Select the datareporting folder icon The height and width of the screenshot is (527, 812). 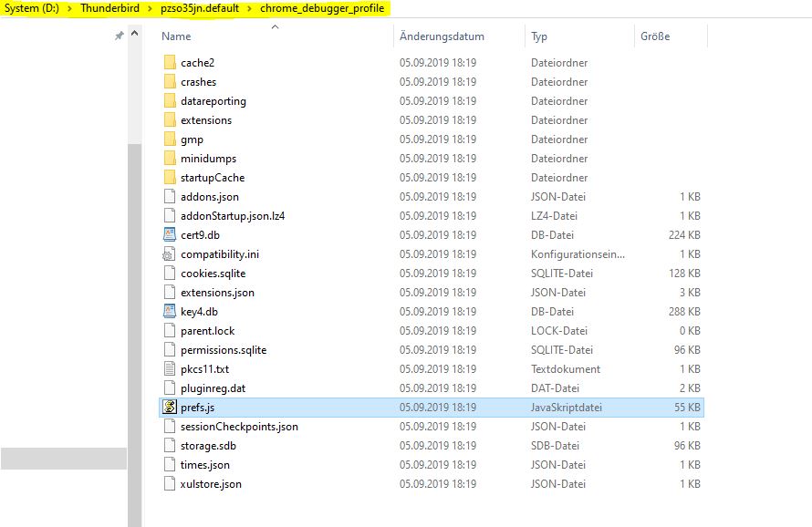[x=170, y=101]
